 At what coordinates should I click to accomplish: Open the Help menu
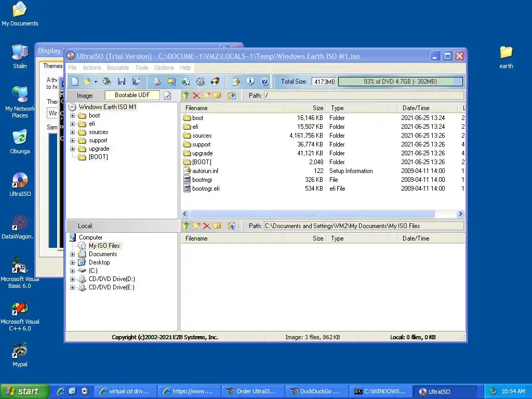(x=185, y=68)
